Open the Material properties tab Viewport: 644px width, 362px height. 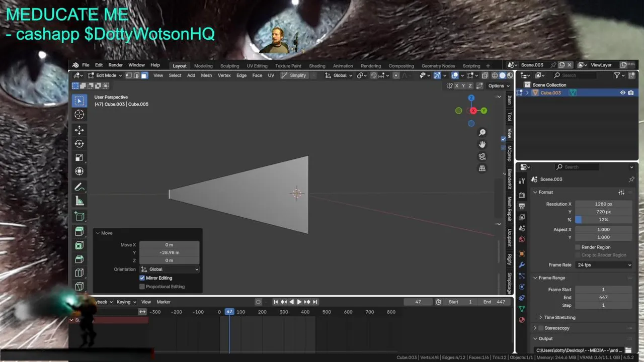click(522, 320)
